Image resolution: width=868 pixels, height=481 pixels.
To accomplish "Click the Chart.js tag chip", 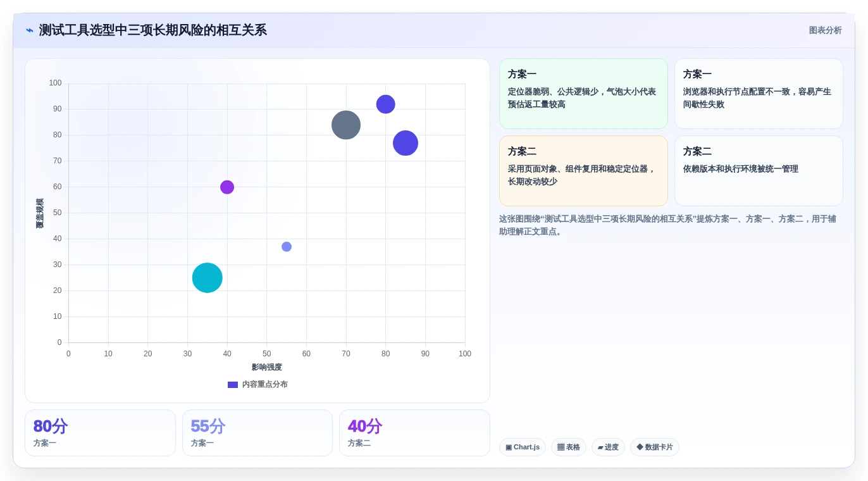I will (x=523, y=447).
